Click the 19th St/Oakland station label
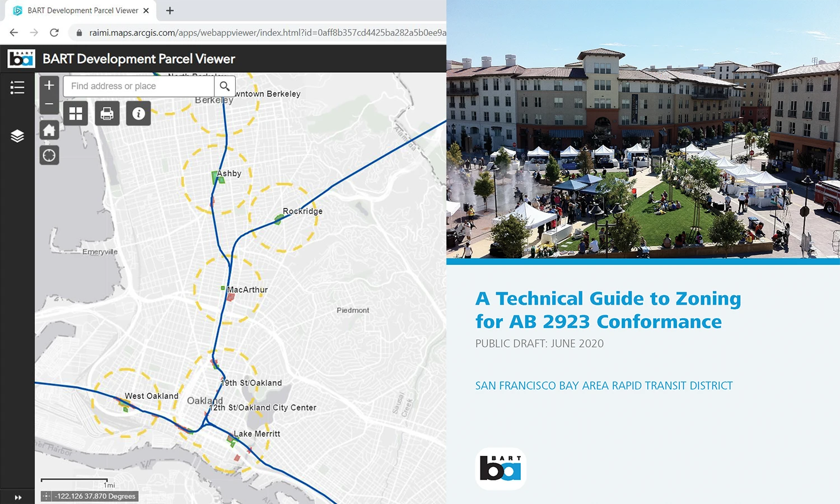The image size is (840, 504). tap(252, 383)
